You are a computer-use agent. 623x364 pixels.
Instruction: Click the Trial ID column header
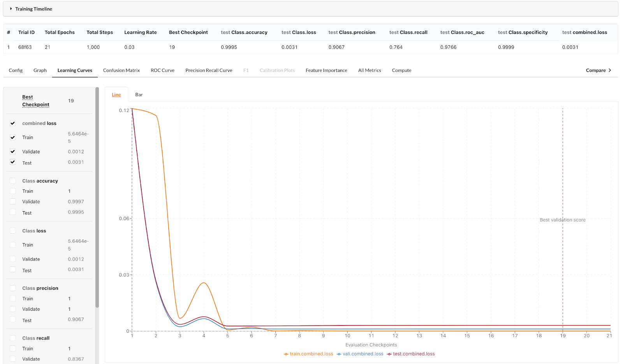click(26, 32)
